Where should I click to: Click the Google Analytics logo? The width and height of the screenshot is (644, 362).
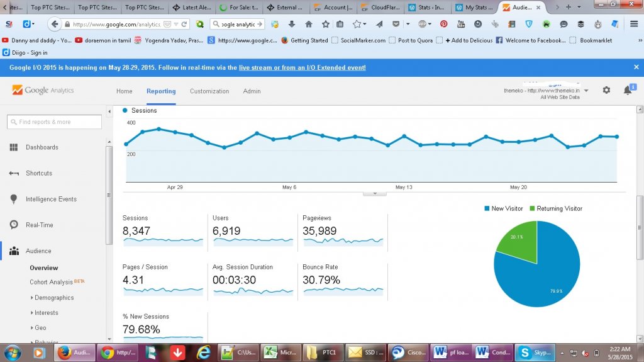point(43,90)
